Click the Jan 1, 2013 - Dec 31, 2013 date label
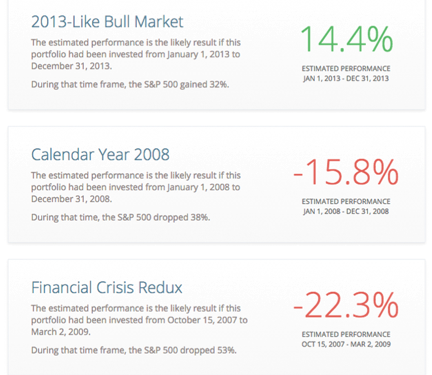The image size is (432, 375). [x=346, y=78]
